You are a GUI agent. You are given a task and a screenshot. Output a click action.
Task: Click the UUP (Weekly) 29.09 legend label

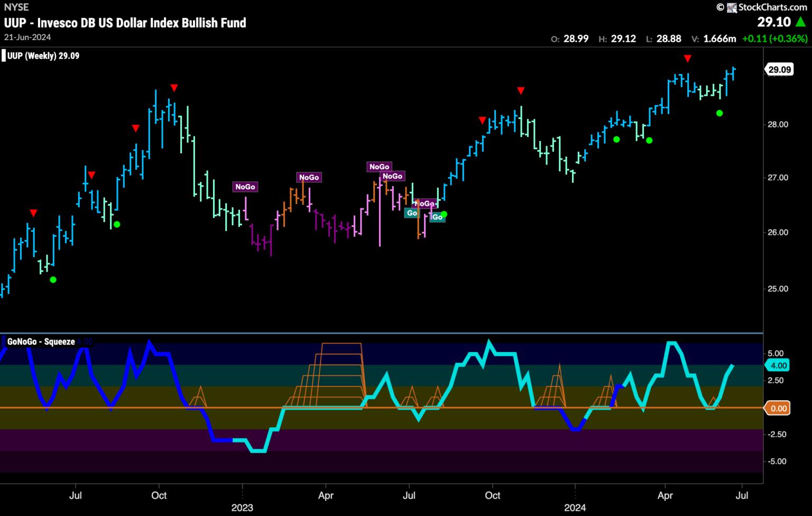[43, 56]
